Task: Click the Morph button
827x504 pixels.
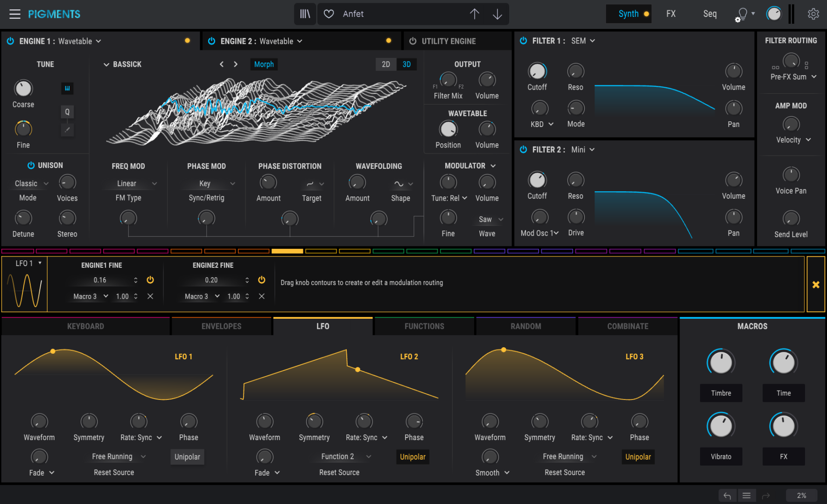Action: tap(264, 64)
